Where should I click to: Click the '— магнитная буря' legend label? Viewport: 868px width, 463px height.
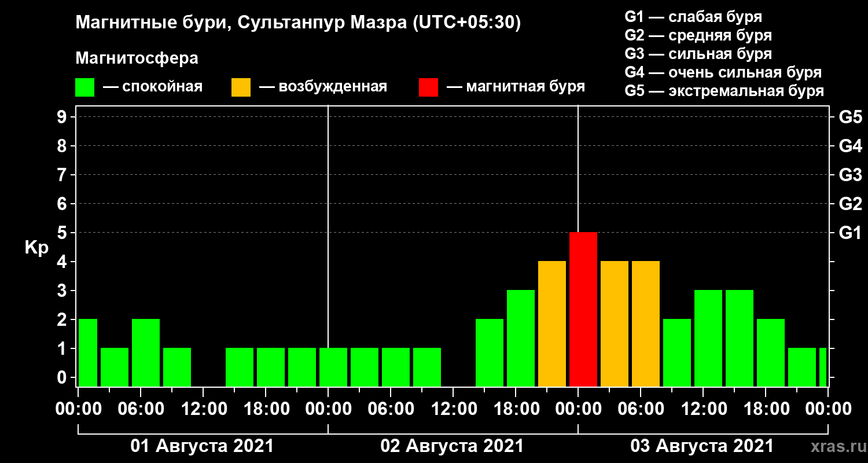click(x=516, y=87)
